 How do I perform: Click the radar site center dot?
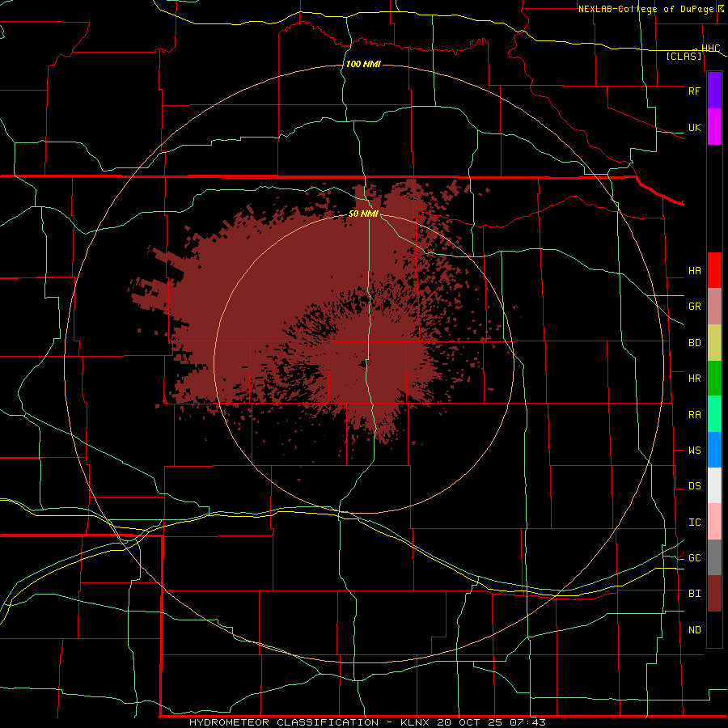coord(363,364)
